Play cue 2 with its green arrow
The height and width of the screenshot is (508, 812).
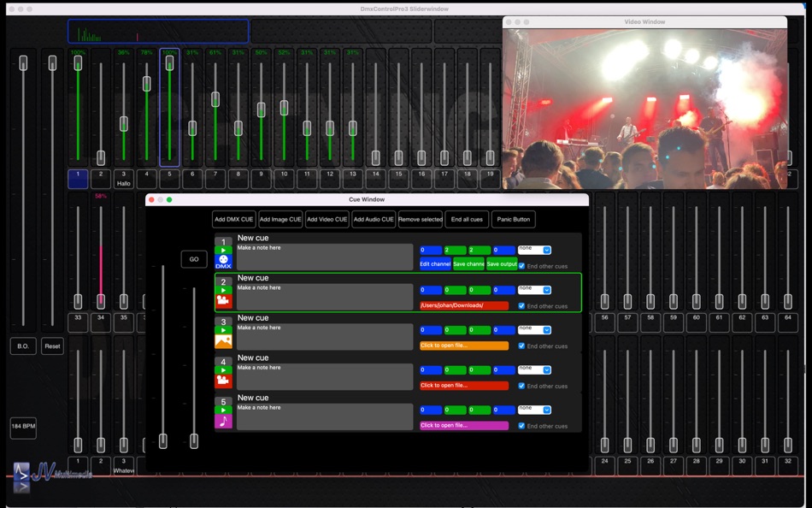point(223,290)
